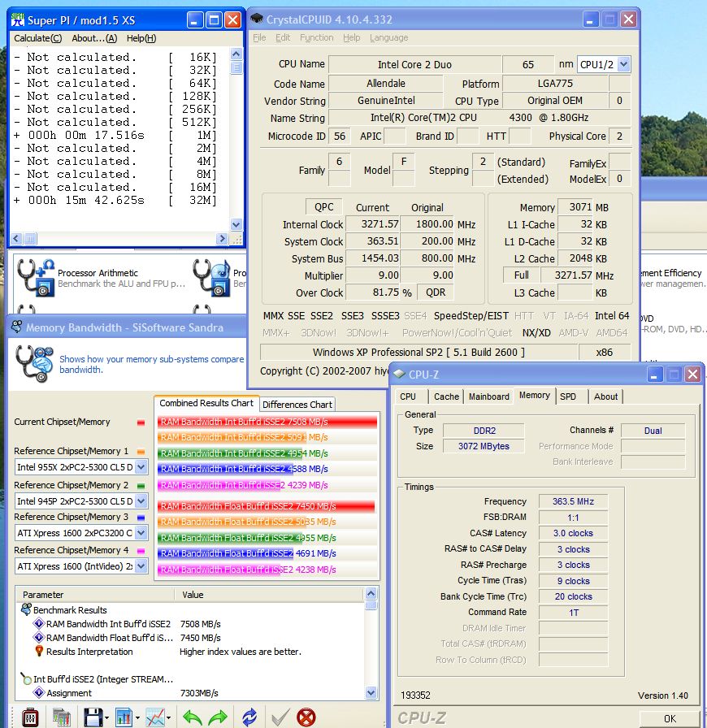Viewport: 707px width, 728px height.
Task: Click blue Reference Chipset/Memory 3 swatch
Action: pos(141,518)
